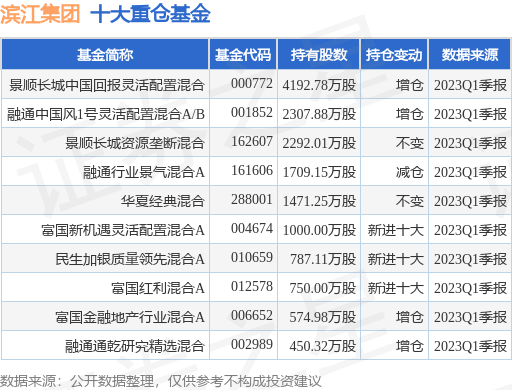Image resolution: width=512 pixels, height=390 pixels.
Task: Click 不变 in the 华夏经典混合 row
Action: point(410,201)
